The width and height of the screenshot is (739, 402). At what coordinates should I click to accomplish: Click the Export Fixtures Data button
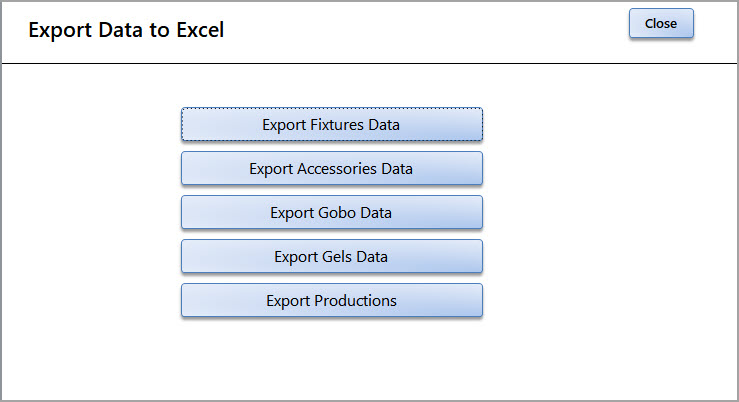332,124
